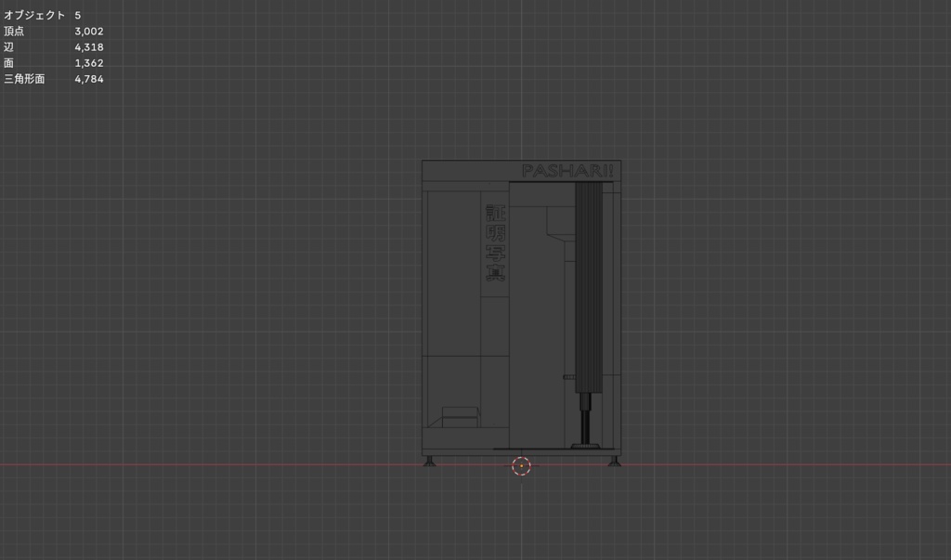The image size is (951, 560).
Task: Click the 三角形面 statistic 4,784
Action: (x=89, y=79)
